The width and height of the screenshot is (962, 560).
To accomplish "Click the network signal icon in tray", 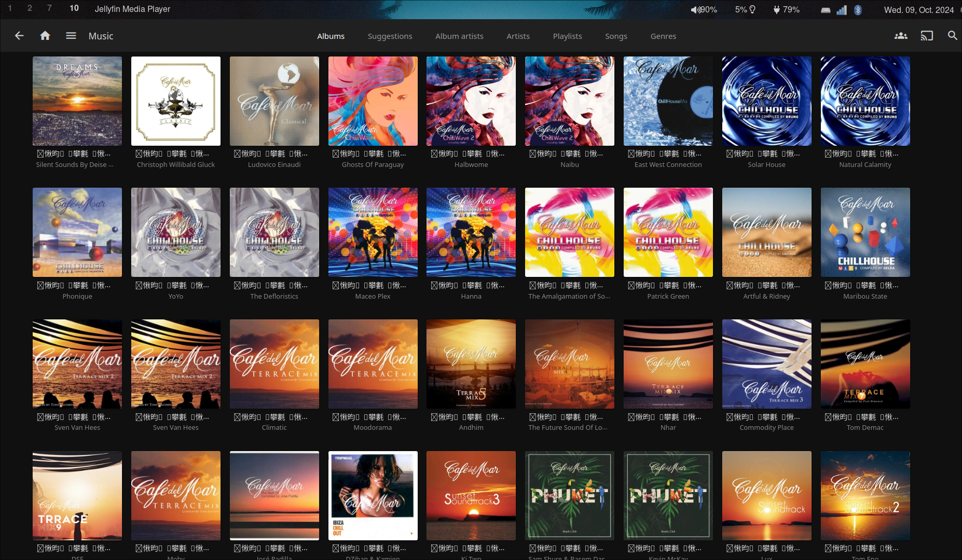I will click(x=842, y=10).
